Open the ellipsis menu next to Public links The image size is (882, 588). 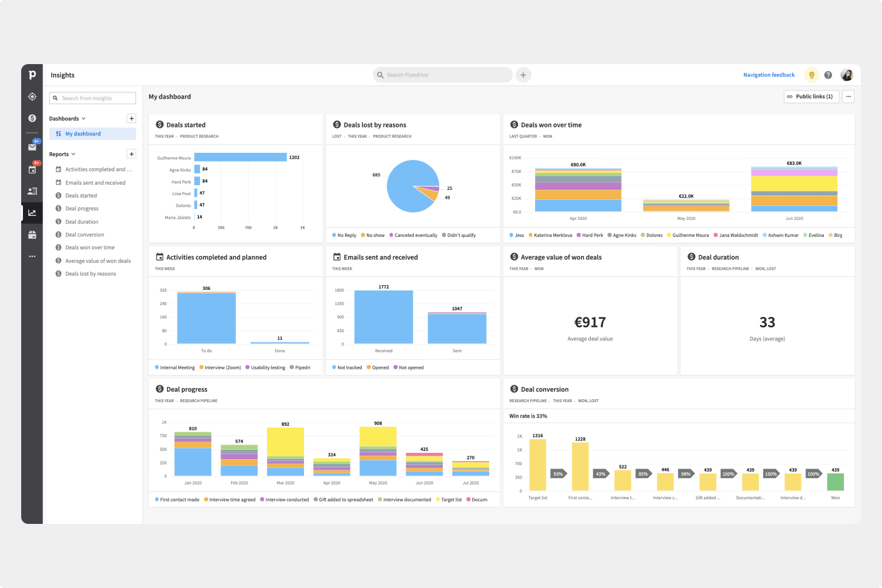point(848,96)
